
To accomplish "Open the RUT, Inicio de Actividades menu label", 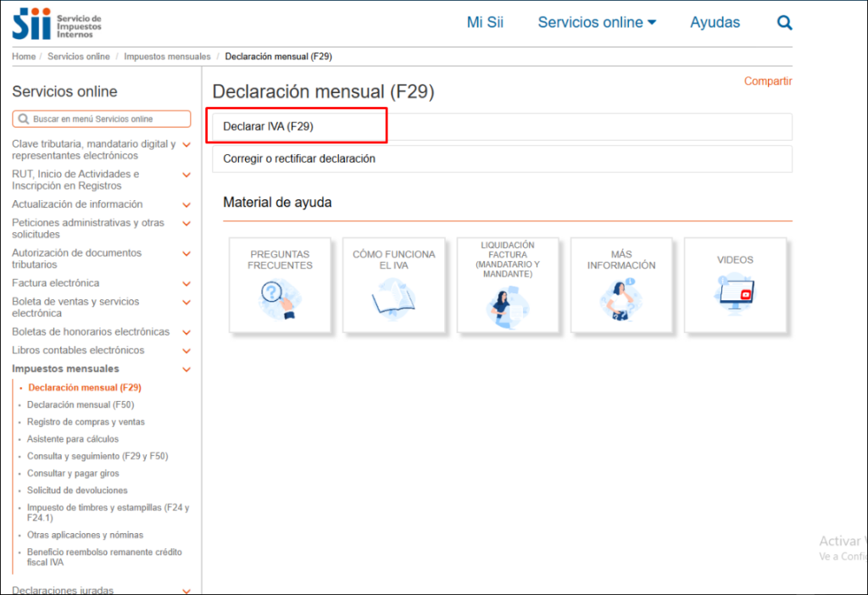I will pos(75,180).
